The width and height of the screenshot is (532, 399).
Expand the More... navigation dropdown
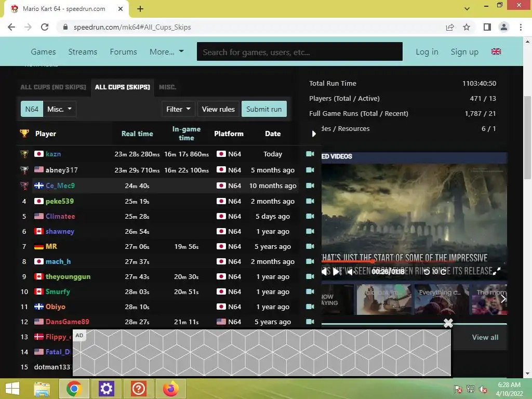click(x=167, y=51)
